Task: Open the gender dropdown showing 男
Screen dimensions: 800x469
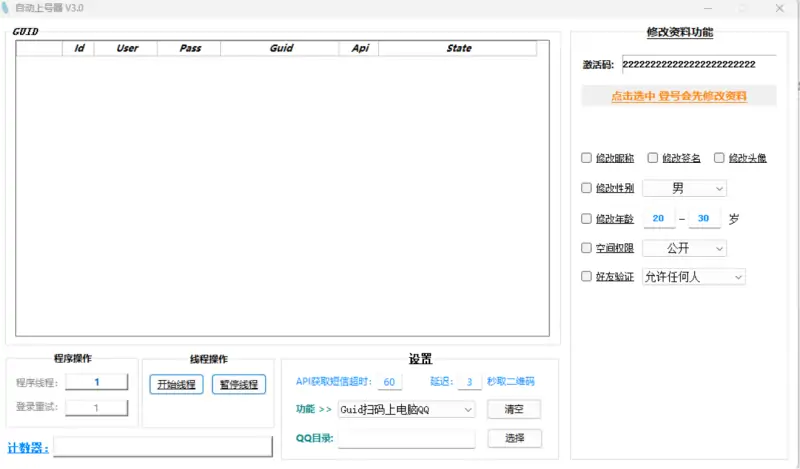Action: coord(684,188)
